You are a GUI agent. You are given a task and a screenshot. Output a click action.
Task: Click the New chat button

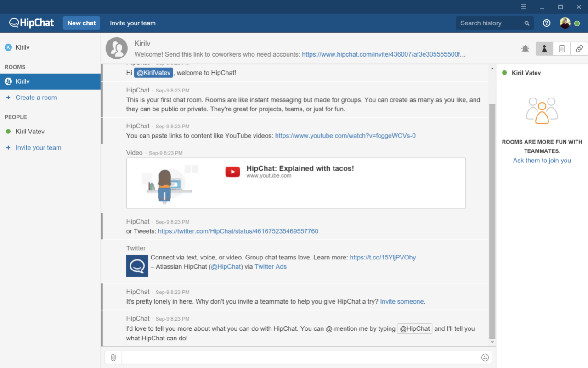click(x=81, y=23)
